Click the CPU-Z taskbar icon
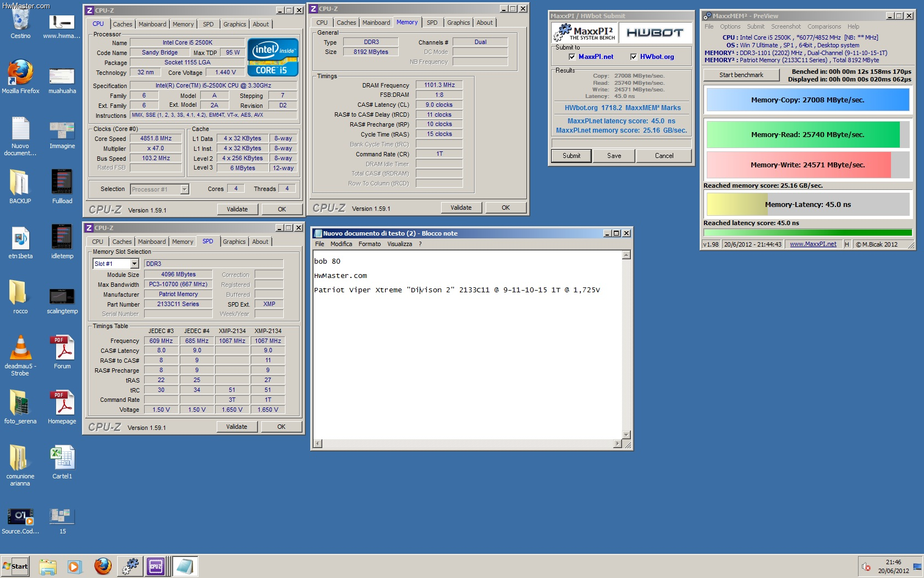 [x=156, y=566]
